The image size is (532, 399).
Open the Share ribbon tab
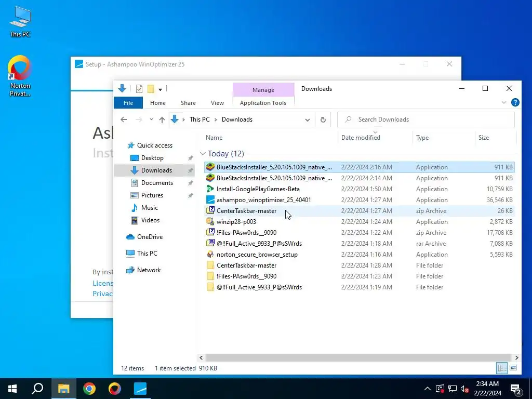coord(188,103)
